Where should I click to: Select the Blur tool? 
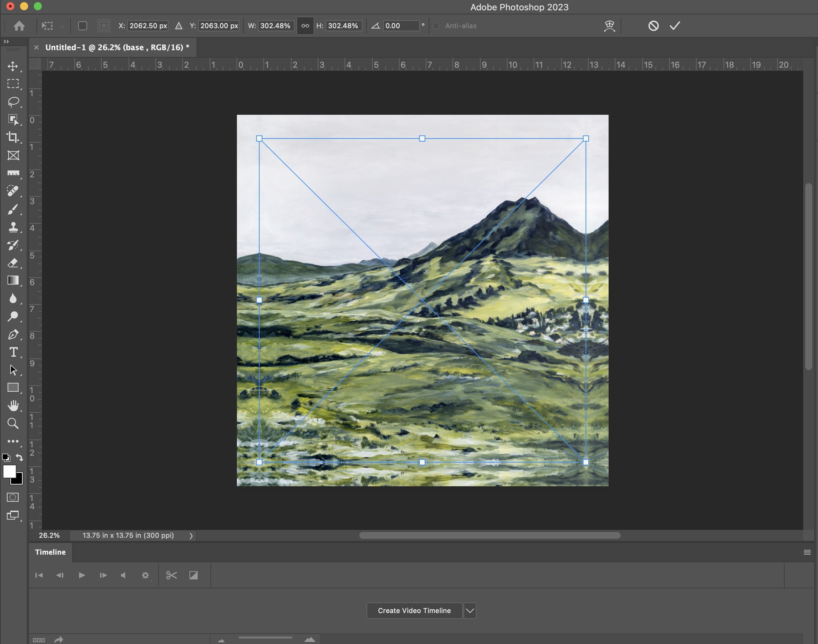(x=13, y=298)
